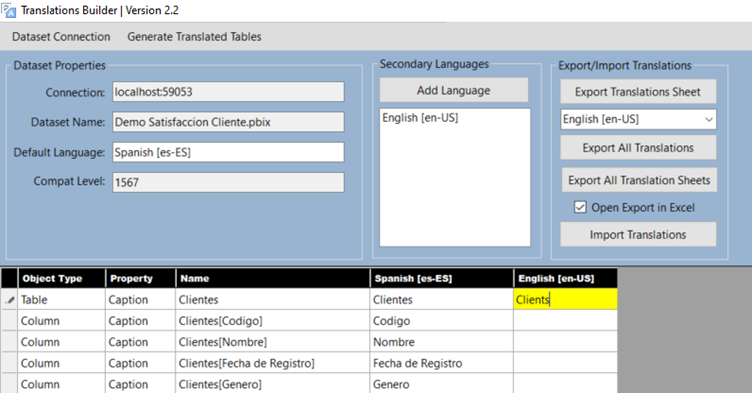Click the pencil edit indicator on Clientes row
This screenshot has width=752, height=393.
(10, 300)
